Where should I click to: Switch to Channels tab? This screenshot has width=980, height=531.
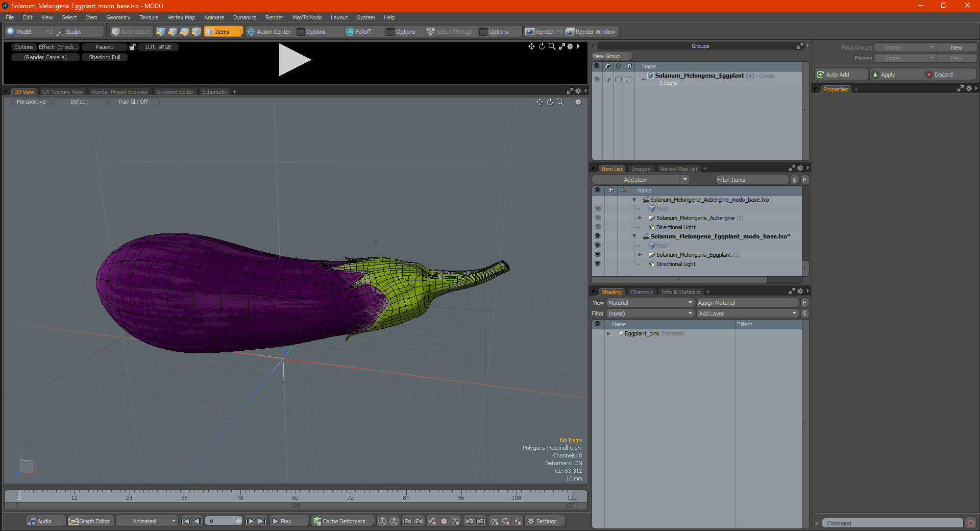pos(642,292)
